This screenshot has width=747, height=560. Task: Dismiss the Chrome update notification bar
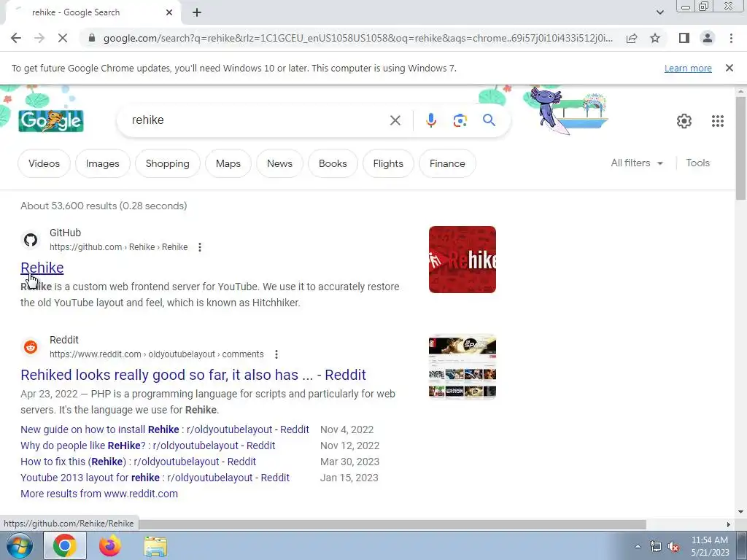coord(729,68)
